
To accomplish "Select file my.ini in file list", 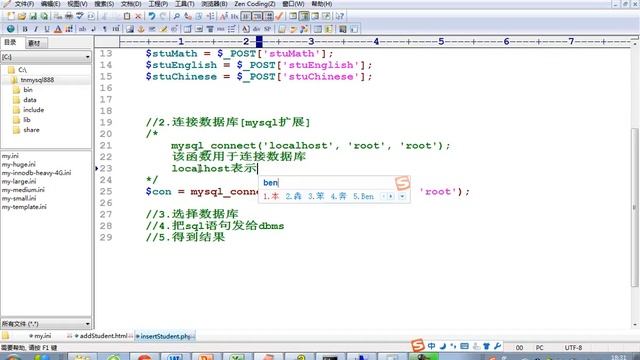I will point(10,156).
